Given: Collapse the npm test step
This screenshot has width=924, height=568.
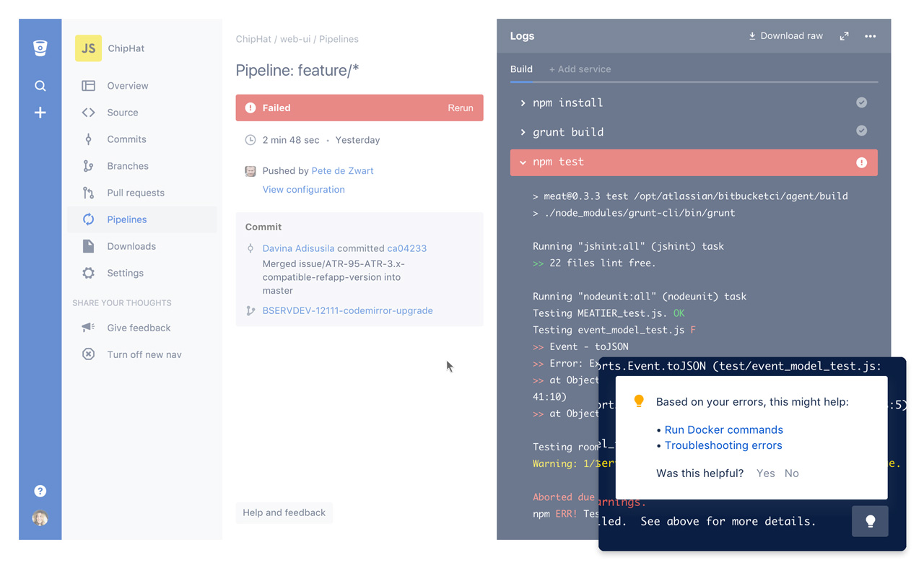Looking at the screenshot, I should click(x=523, y=162).
